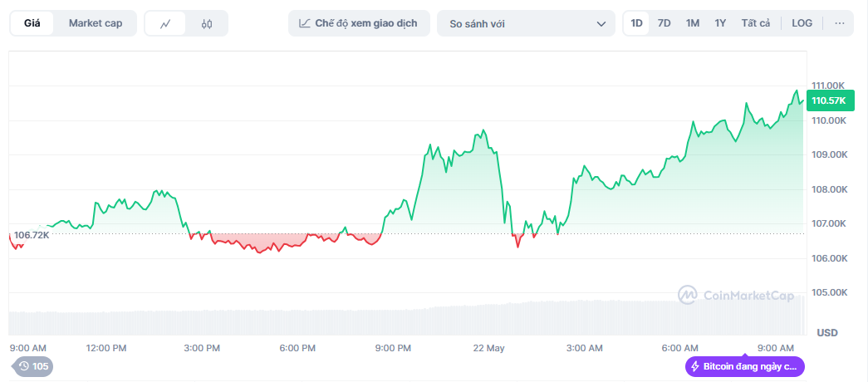The width and height of the screenshot is (868, 382).
Task: Select the 1Y time range
Action: tap(719, 23)
